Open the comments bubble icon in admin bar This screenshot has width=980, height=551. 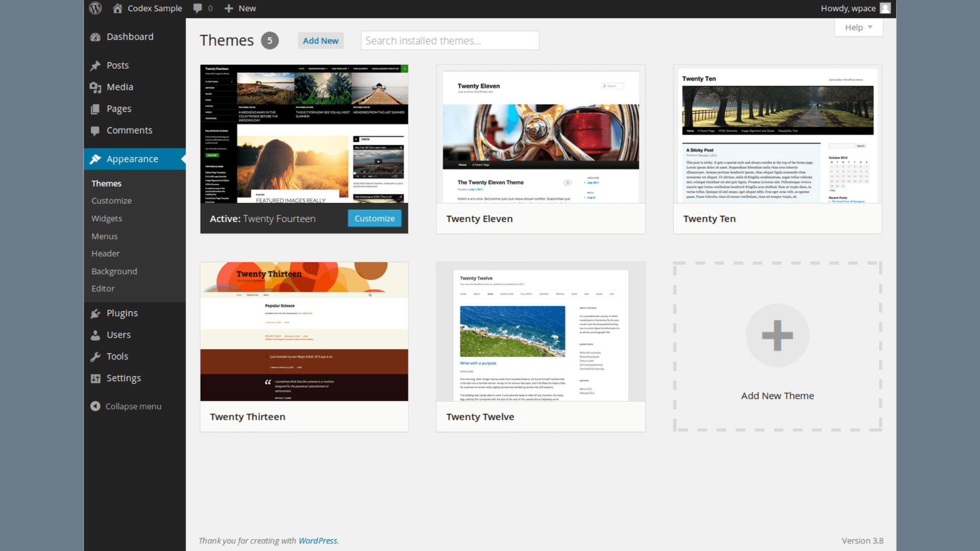click(x=198, y=8)
